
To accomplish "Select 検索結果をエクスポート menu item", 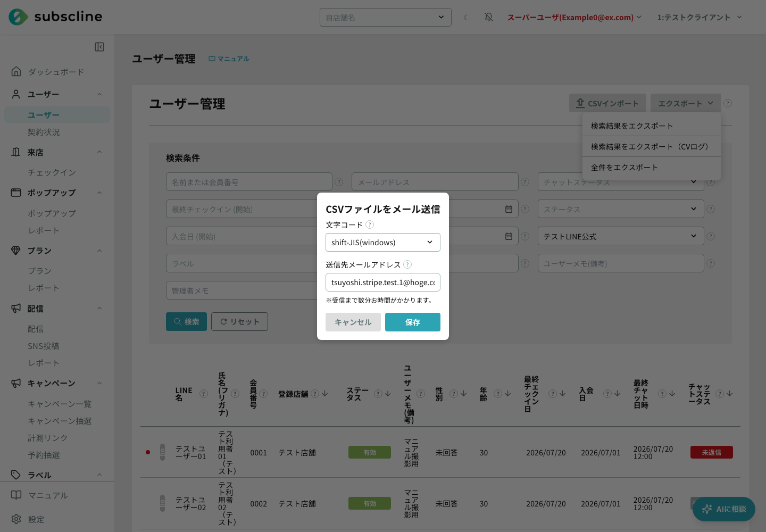I will point(652,126).
